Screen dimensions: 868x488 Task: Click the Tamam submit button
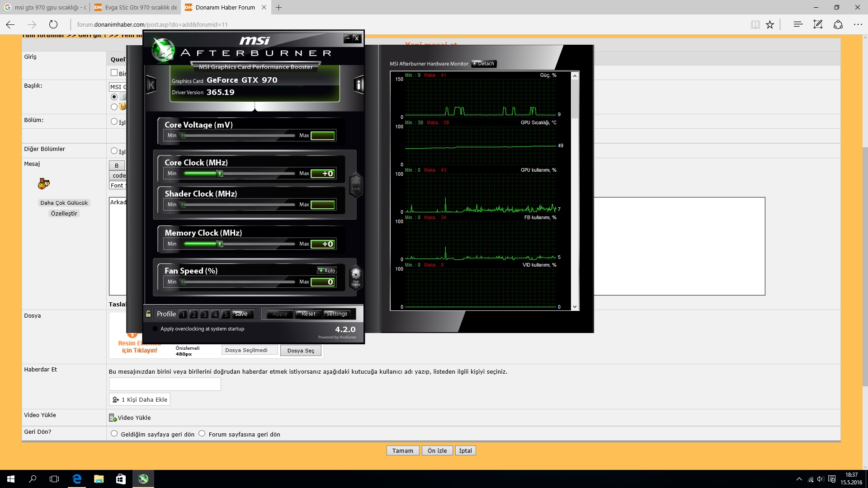[403, 450]
